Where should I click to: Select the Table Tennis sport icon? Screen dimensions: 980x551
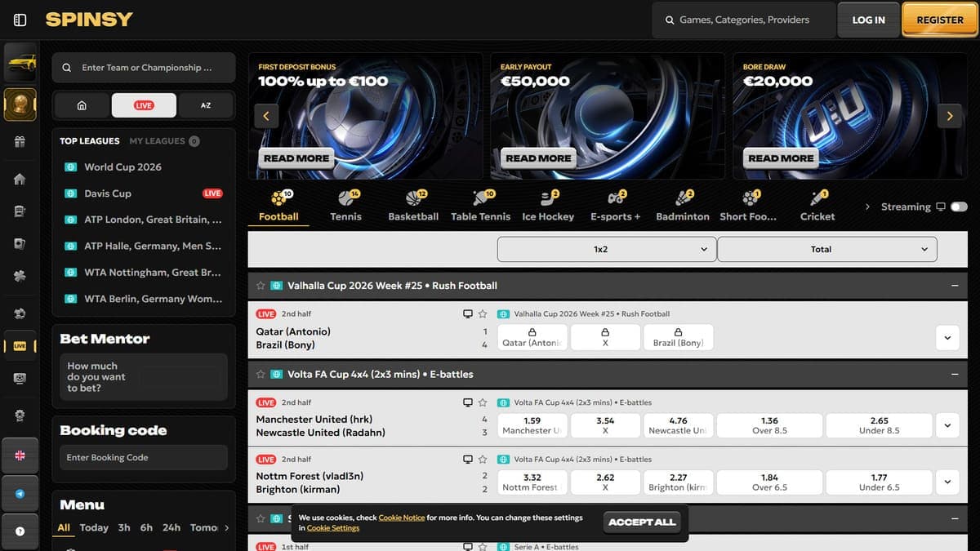(x=480, y=206)
